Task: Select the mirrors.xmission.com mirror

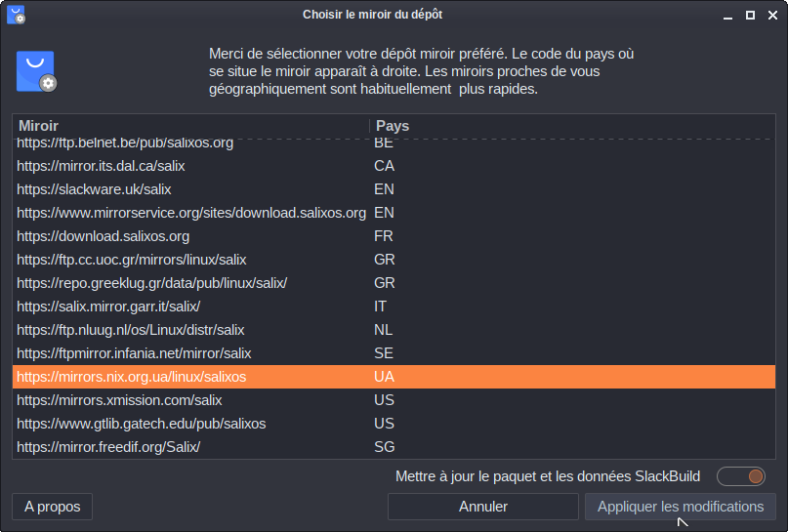Action: coord(119,400)
